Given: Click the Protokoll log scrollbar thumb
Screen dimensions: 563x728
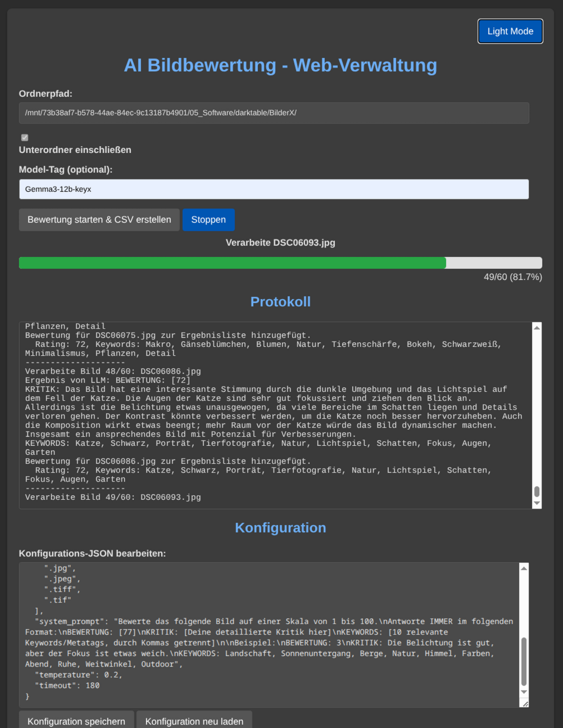Looking at the screenshot, I should pyautogui.click(x=537, y=492).
